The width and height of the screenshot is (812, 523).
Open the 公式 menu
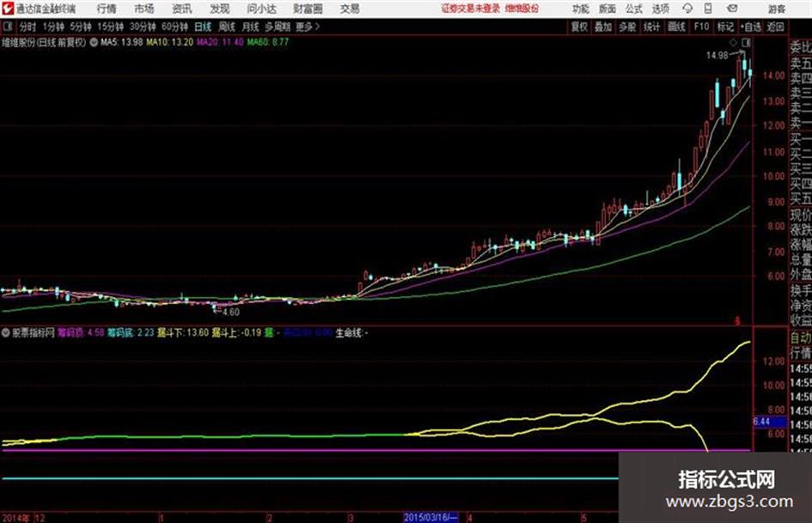coord(634,9)
